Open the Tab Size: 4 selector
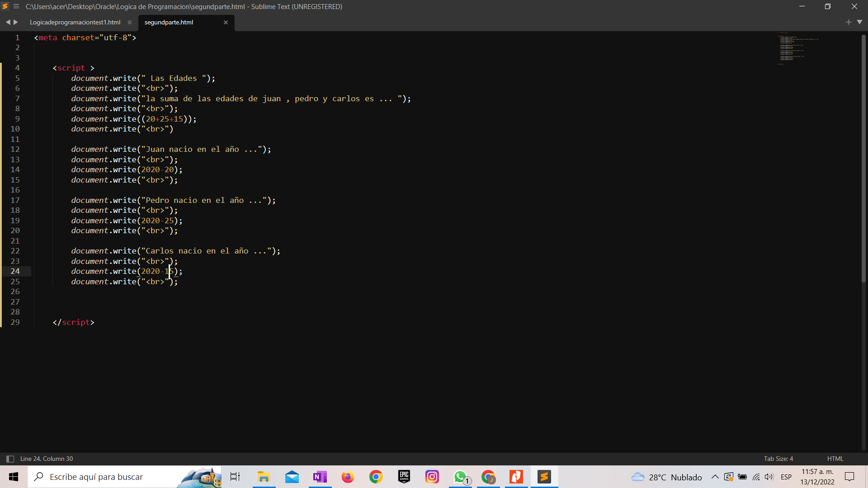 pos(778,459)
